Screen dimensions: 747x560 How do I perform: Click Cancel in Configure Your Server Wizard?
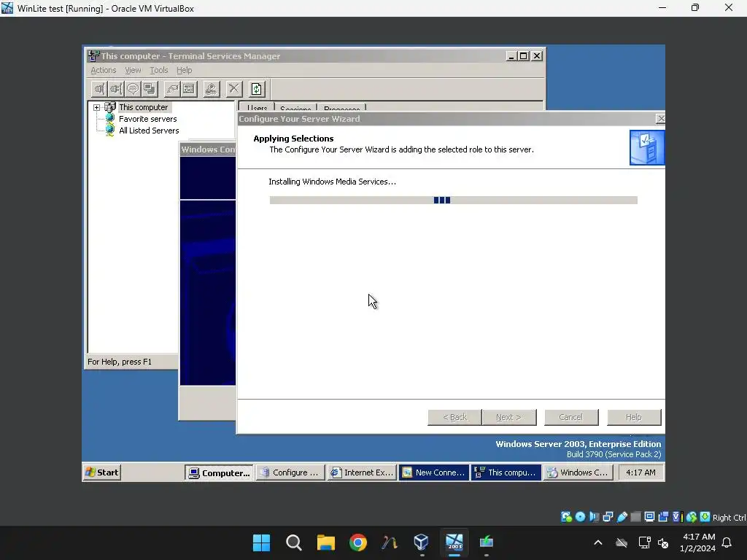[571, 417]
